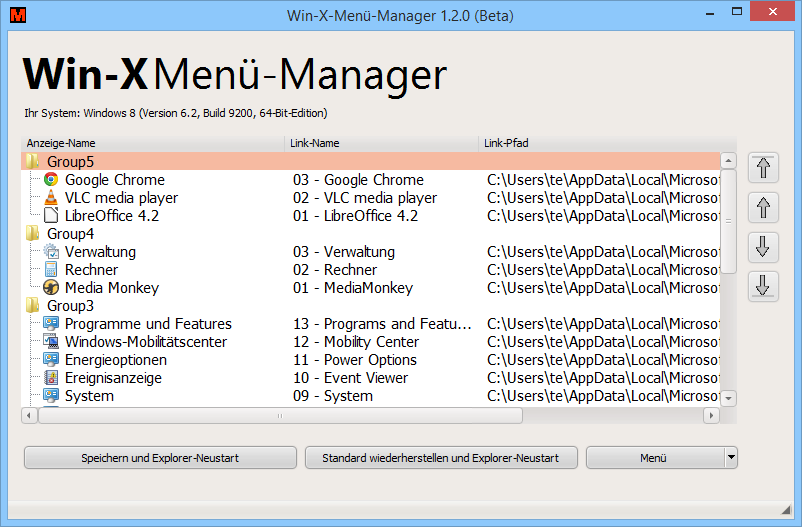Click link name '01 - LibreOffice 4.2'
The width and height of the screenshot is (802, 527).
(355, 215)
